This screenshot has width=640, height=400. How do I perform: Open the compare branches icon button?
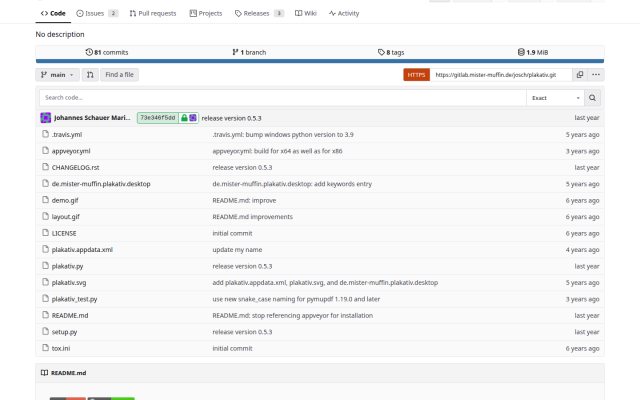tap(90, 75)
